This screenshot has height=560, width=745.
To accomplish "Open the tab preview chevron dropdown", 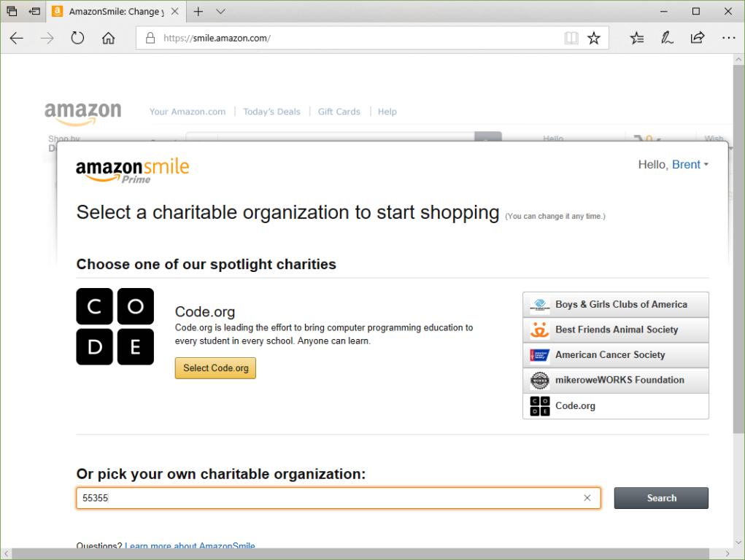I will (221, 12).
